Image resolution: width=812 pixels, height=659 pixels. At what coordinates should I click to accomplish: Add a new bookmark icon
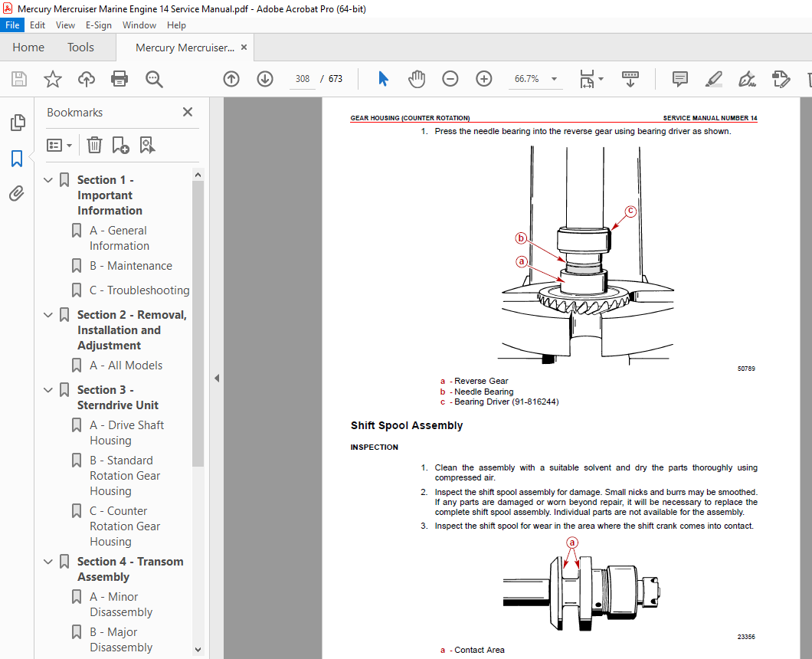point(121,145)
